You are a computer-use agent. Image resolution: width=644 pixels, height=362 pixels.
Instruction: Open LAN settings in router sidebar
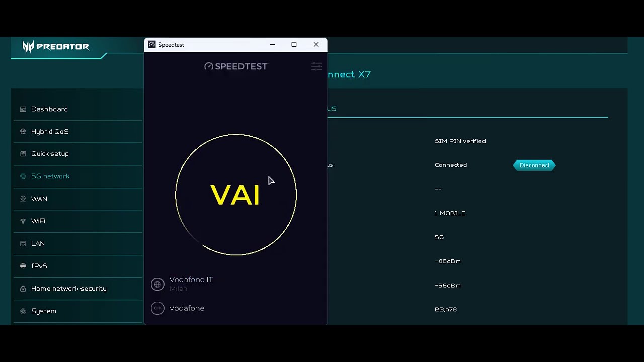click(x=38, y=244)
